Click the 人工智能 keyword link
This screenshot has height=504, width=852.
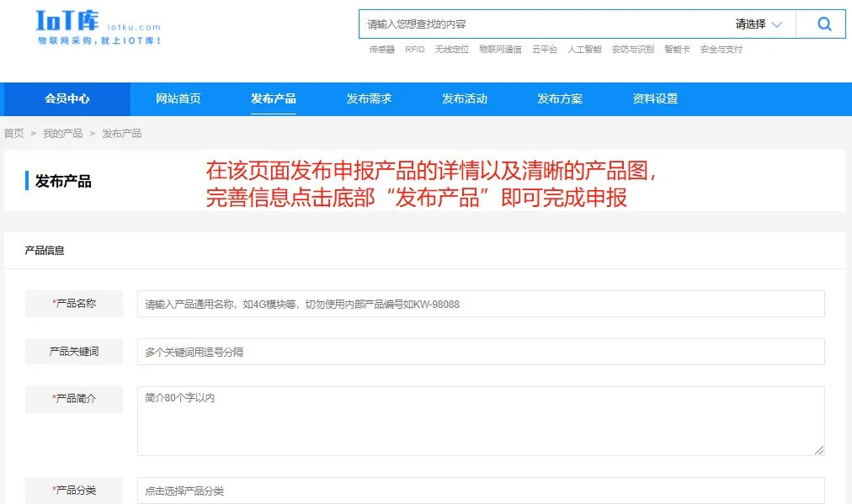click(584, 50)
